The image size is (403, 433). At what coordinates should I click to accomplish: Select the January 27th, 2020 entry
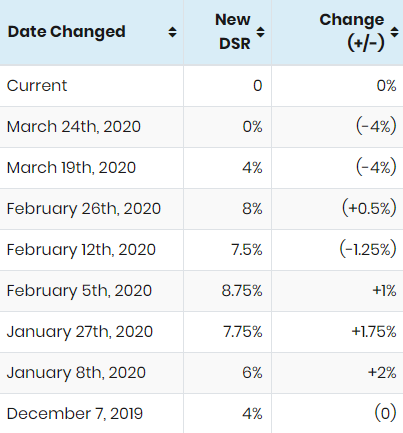tap(80, 332)
